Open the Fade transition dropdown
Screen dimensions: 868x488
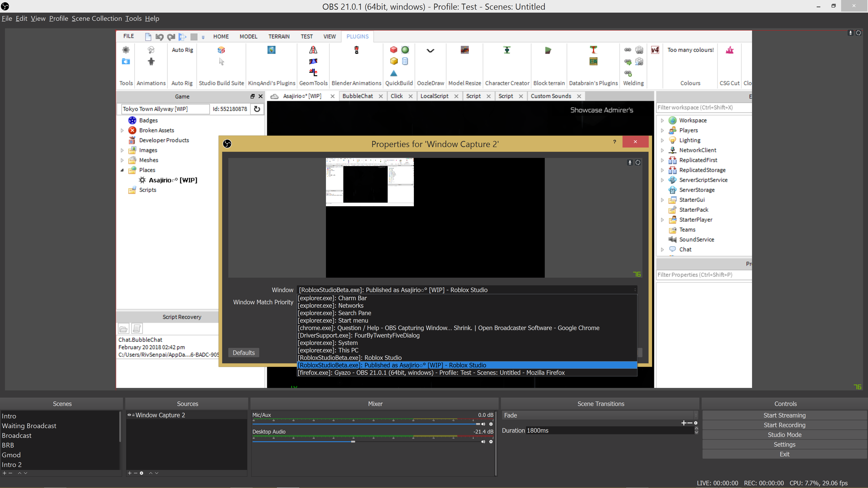600,415
